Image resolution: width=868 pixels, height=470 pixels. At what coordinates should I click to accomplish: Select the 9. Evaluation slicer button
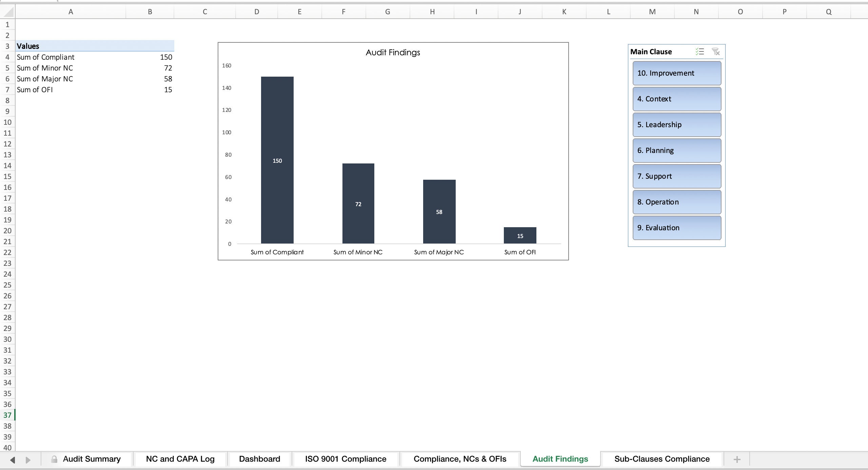pos(676,228)
